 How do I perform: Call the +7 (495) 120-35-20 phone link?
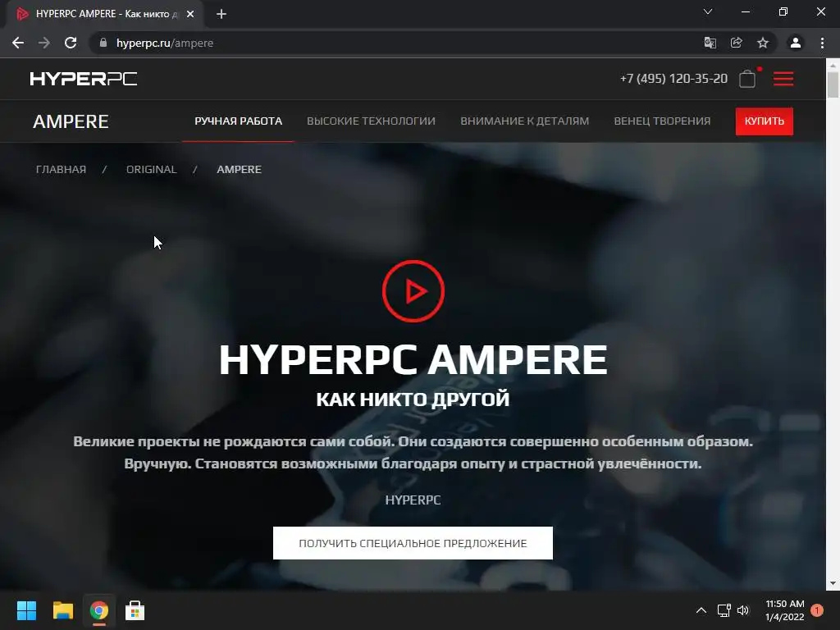pos(674,79)
